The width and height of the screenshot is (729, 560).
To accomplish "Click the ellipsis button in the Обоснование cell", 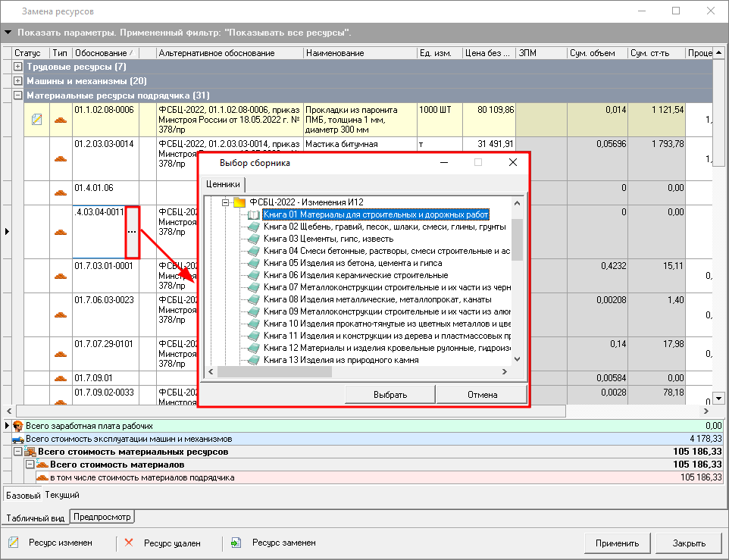I will (132, 231).
